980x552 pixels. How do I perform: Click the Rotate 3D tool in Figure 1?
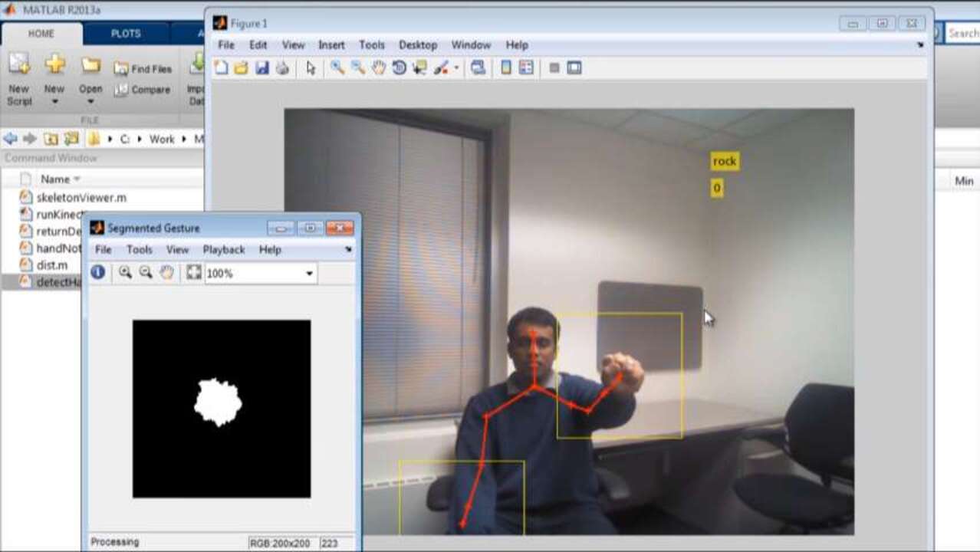(399, 68)
